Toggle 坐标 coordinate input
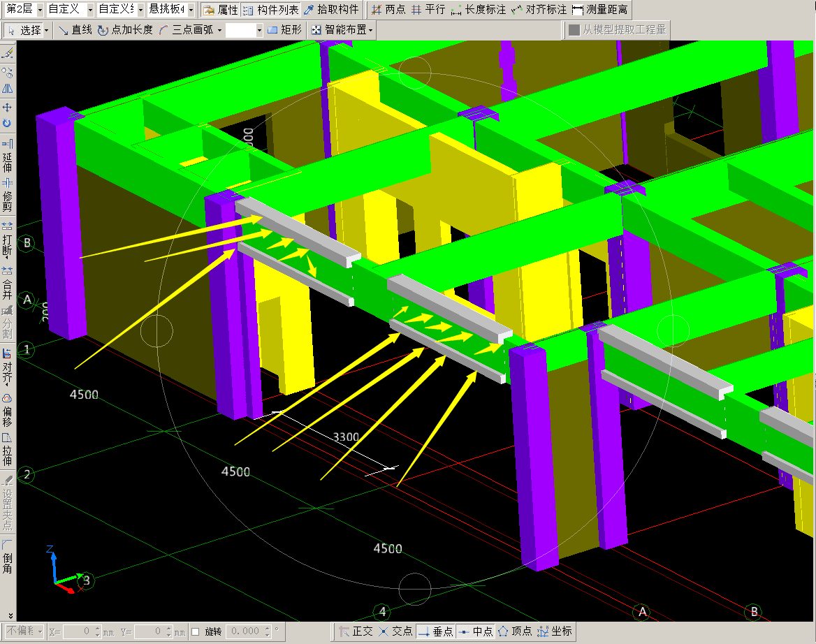This screenshot has width=816, height=644. tap(555, 631)
